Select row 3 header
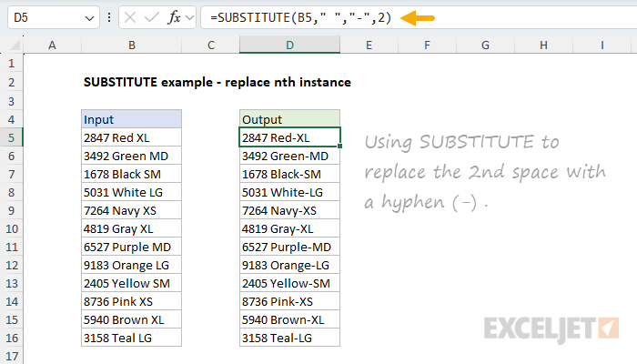 point(11,101)
